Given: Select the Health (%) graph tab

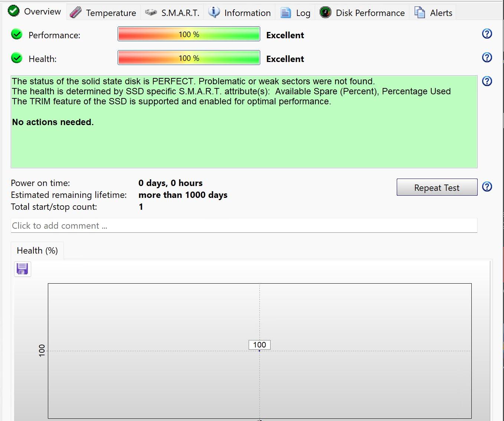Looking at the screenshot, I should coord(37,251).
